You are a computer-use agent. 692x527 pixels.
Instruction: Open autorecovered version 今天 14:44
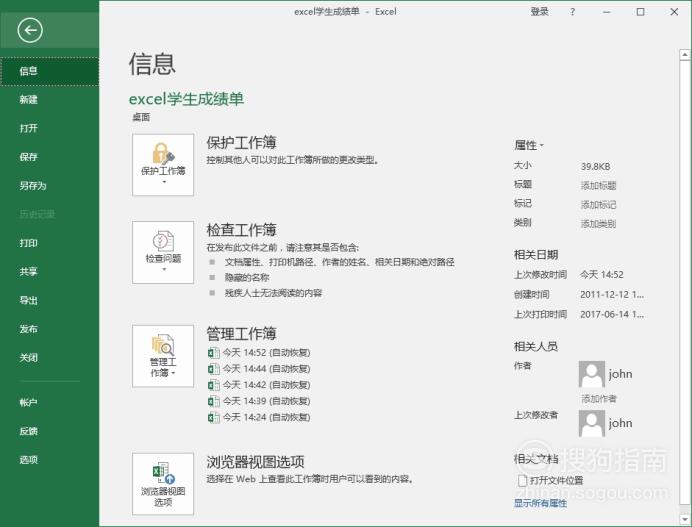[266, 369]
